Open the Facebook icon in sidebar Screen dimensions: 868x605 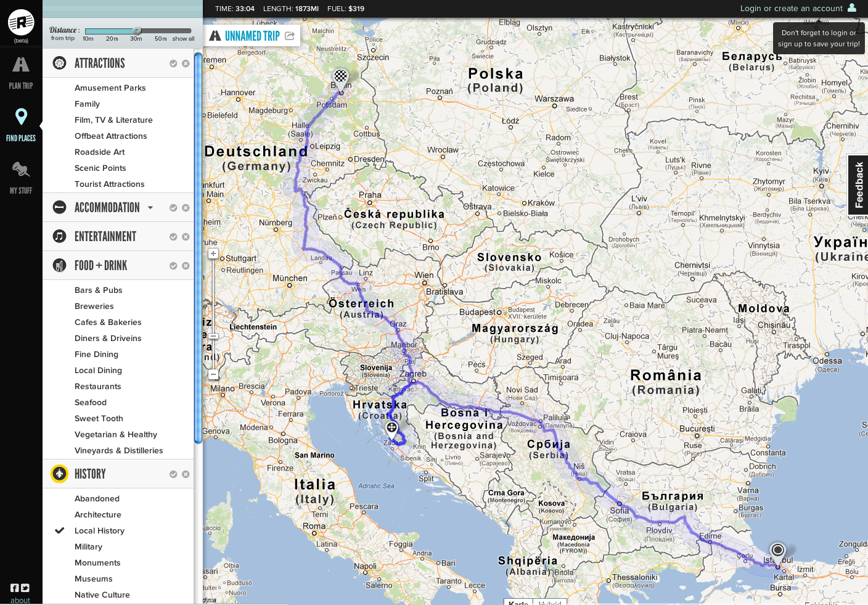tap(15, 588)
